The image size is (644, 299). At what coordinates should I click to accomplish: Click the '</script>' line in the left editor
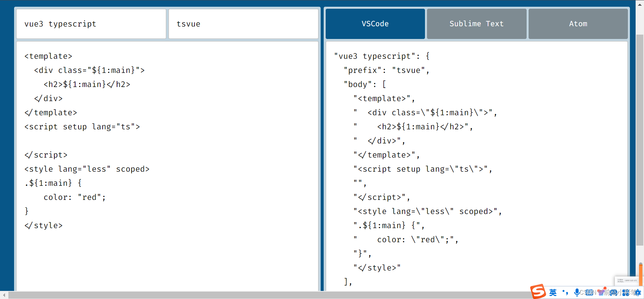click(x=46, y=155)
